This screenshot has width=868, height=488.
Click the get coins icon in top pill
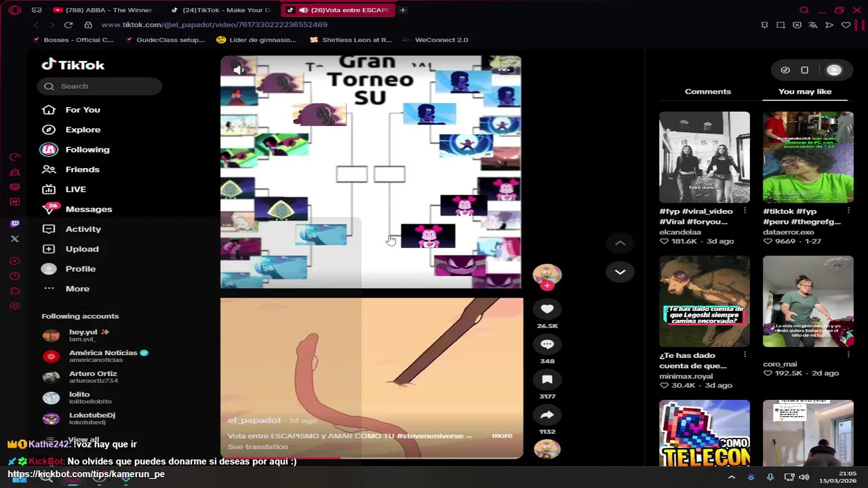(785, 70)
